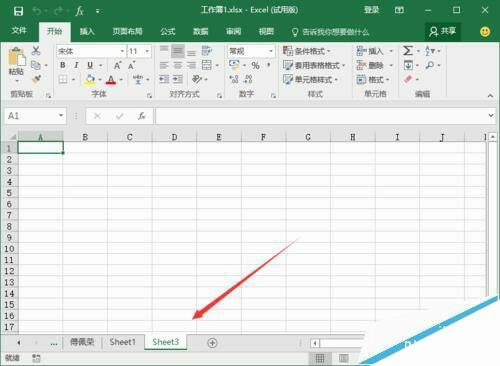This screenshot has width=500, height=366.
Task: Click the Insert Function fx icon
Action: [x=142, y=116]
